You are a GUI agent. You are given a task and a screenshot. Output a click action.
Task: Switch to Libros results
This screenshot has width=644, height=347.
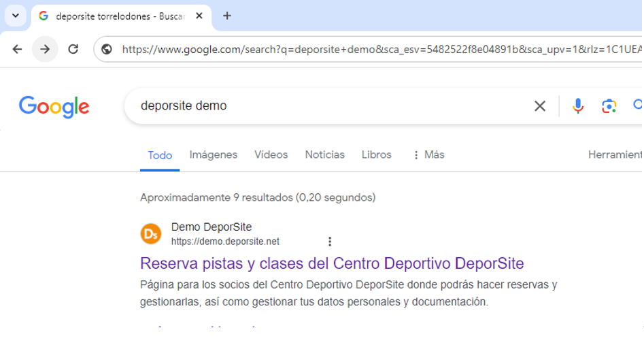[x=377, y=154]
